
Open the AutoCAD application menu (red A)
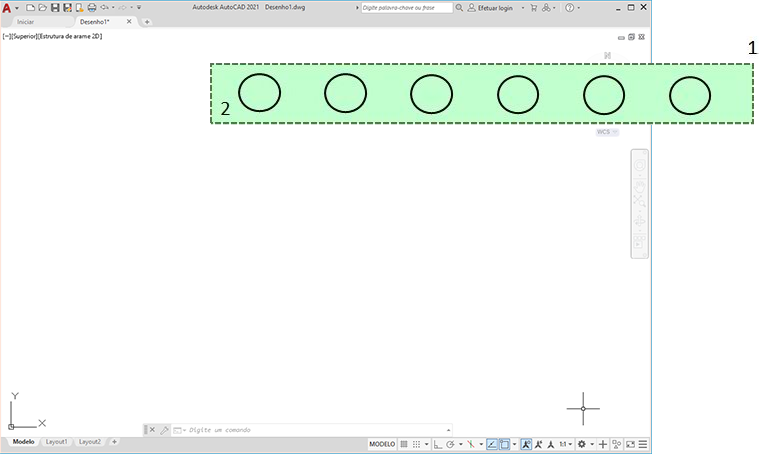pyautogui.click(x=6, y=8)
